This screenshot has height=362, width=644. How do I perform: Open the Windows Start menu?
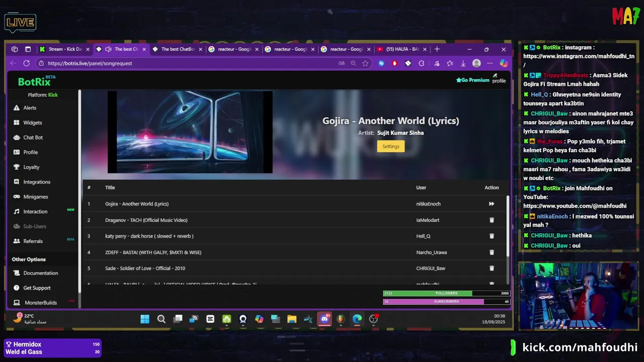pyautogui.click(x=145, y=319)
